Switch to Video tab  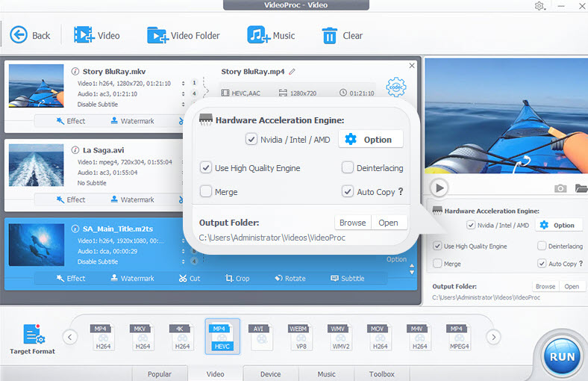215,374
